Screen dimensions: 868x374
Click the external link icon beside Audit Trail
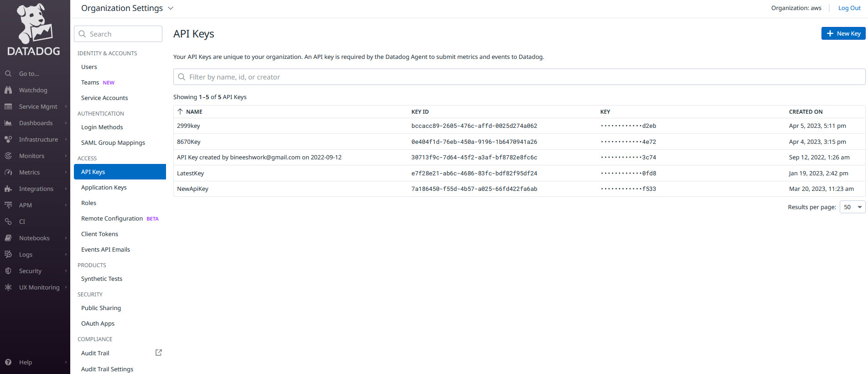point(159,353)
